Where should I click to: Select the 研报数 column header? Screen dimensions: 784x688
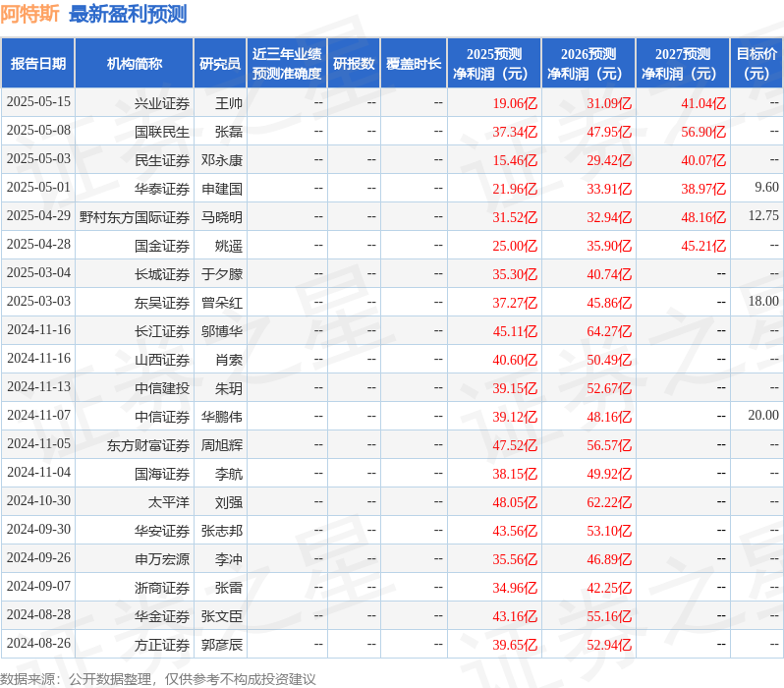click(354, 63)
